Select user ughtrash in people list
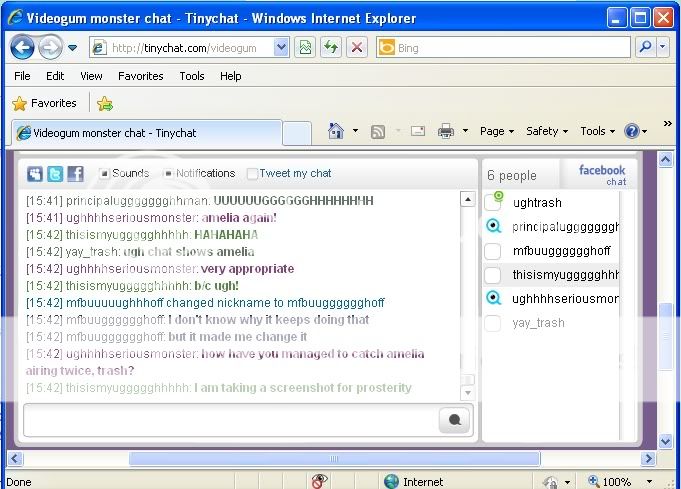This screenshot has height=489, width=681. (537, 203)
